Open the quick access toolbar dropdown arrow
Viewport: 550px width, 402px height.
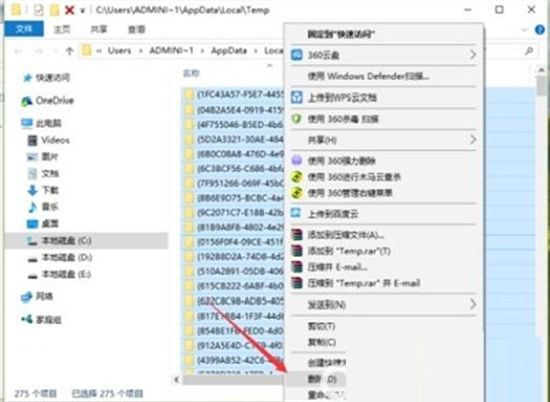point(82,11)
